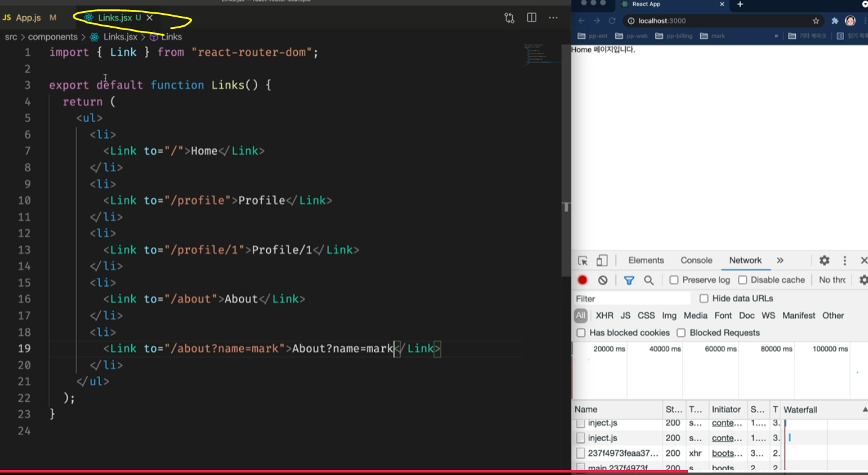Filter requests by CSS

tap(646, 315)
